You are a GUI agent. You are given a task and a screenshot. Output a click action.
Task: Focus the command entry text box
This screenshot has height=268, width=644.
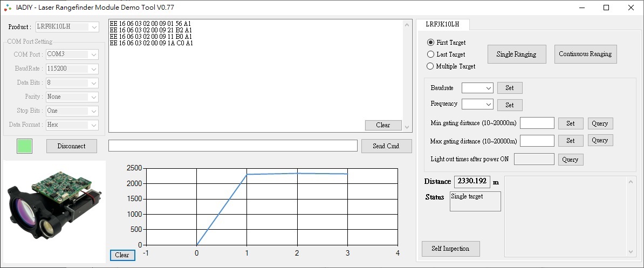coord(232,146)
